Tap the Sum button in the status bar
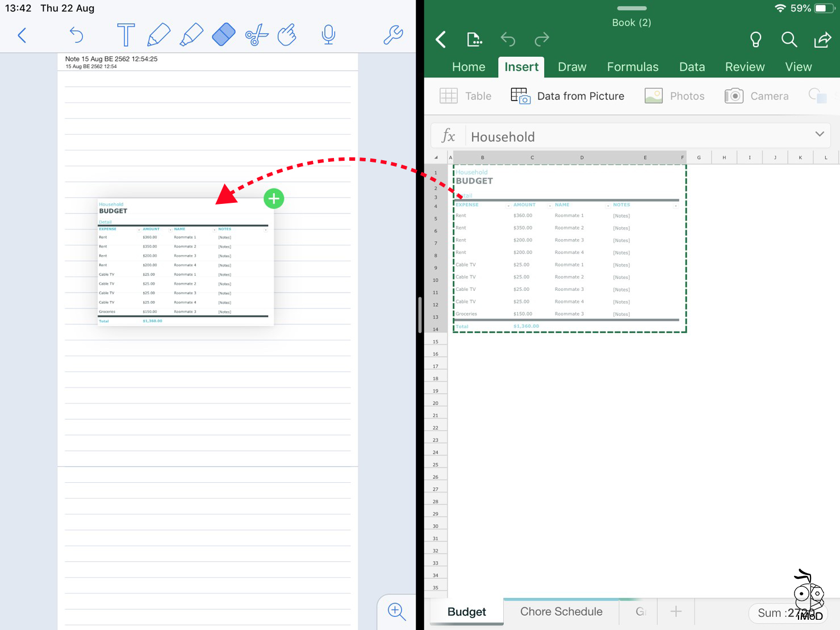This screenshot has height=630, width=840. [x=786, y=613]
